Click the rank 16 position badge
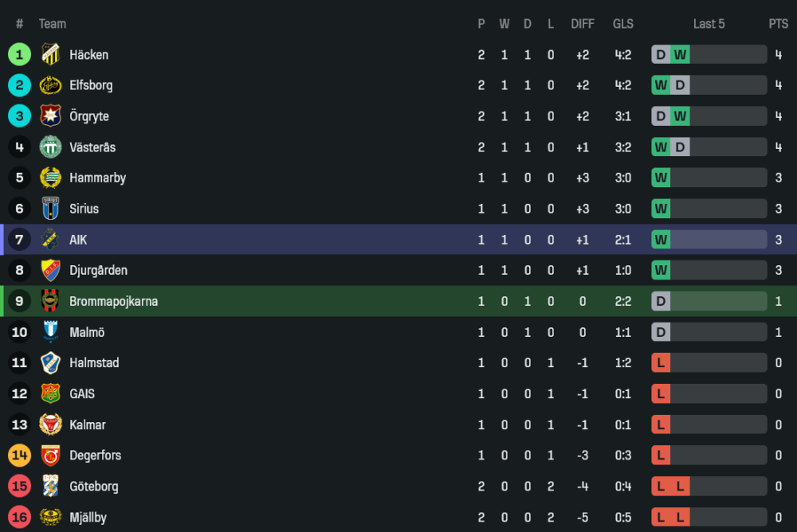The width and height of the screenshot is (797, 532). (x=19, y=518)
